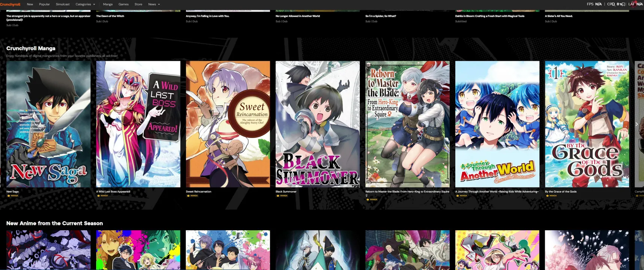The height and width of the screenshot is (270, 644).
Task: Select the Black Summoner manga cover
Action: [x=318, y=124]
